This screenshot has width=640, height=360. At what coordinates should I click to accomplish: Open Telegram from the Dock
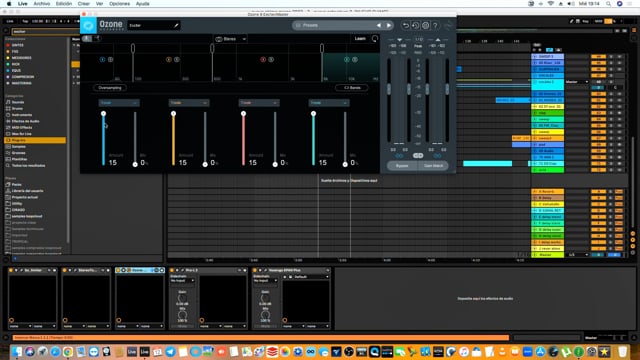(170, 351)
